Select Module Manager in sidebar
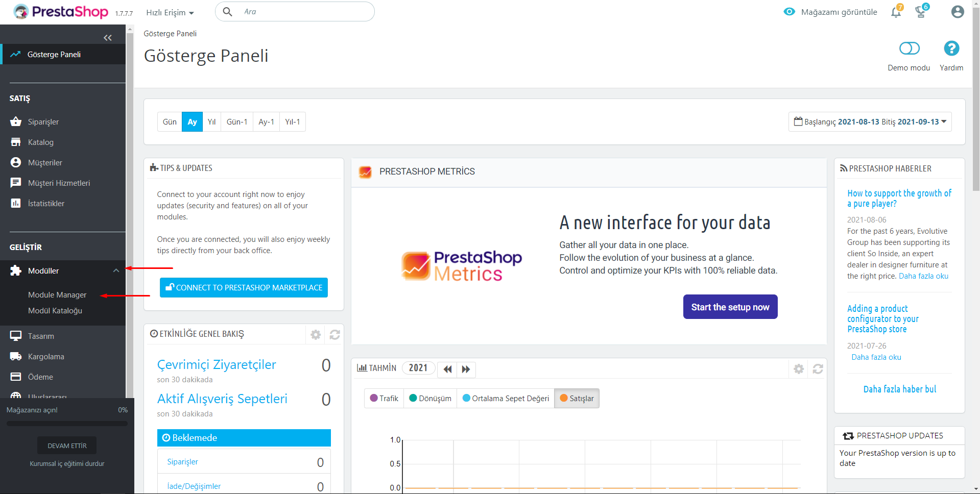Screen dimensions: 980x494 (57, 295)
